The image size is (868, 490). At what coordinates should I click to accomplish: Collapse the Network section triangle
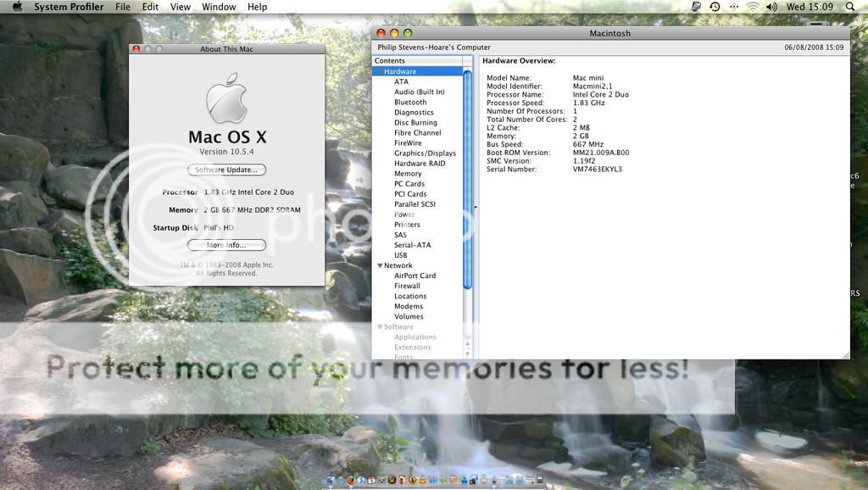380,265
